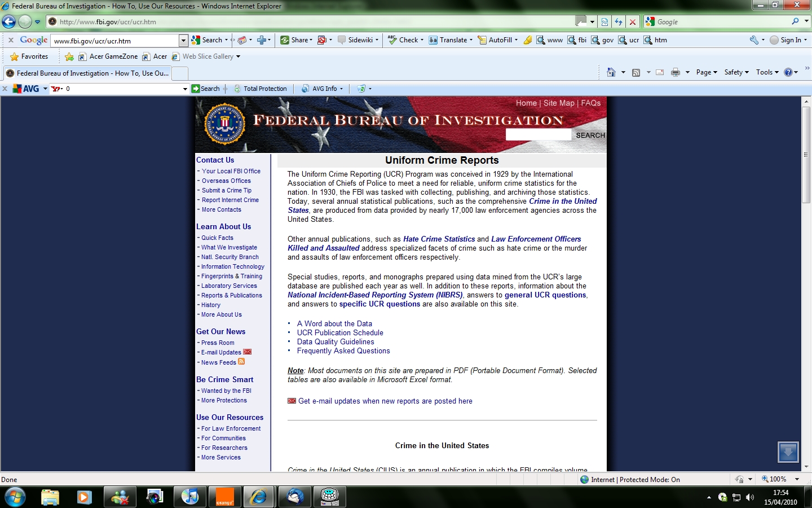The image size is (812, 508).
Task: Expand the Web Slice Gallery dropdown
Action: pyautogui.click(x=238, y=56)
